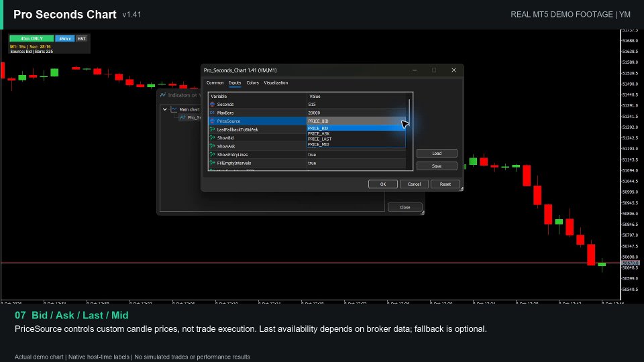Screen dimensions: 644x362
Task: Toggle the 45m ONLY green button
Action: [x=32, y=39]
